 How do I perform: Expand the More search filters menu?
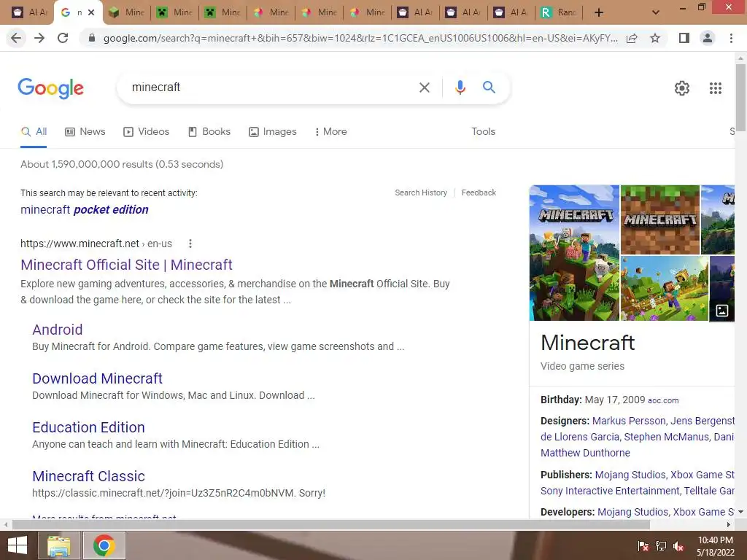click(330, 132)
